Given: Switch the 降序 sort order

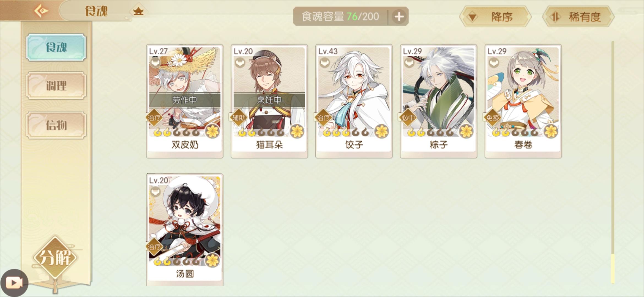Looking at the screenshot, I should (x=495, y=17).
